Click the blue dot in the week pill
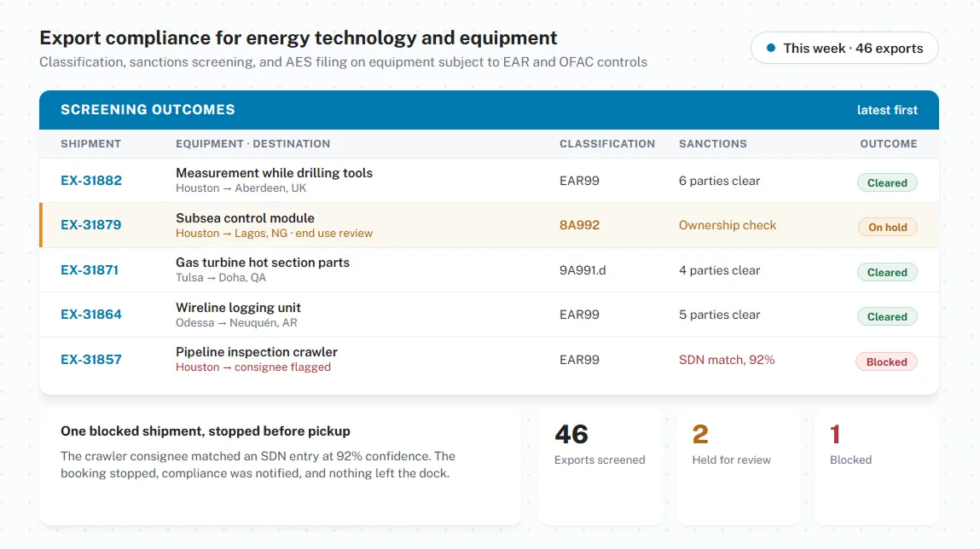The height and width of the screenshot is (549, 980). click(771, 48)
